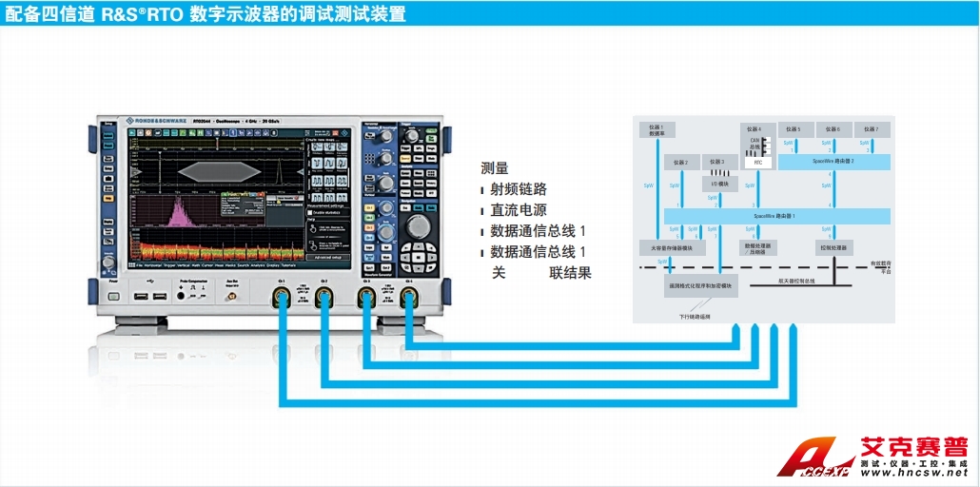This screenshot has height=487, width=980.
Task: Click the large navigation rotary knob
Action: click(418, 226)
